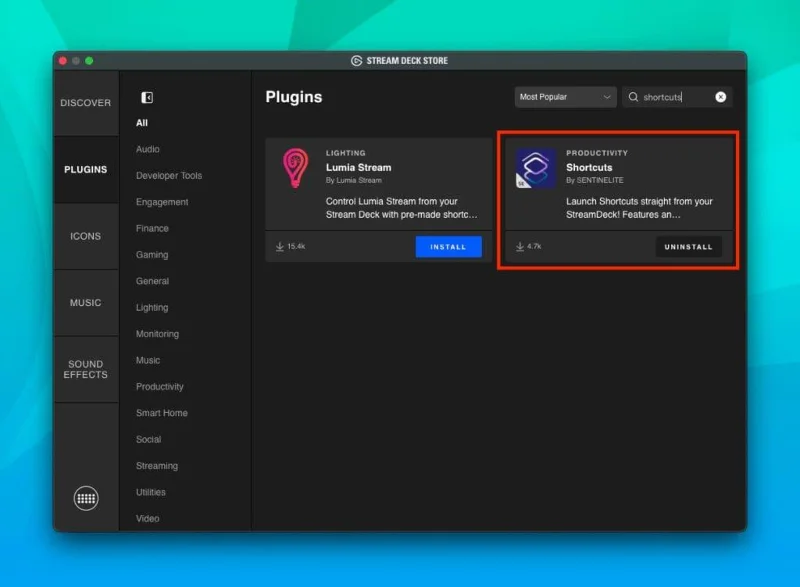Close the Stream Deck Store window
The image size is (800, 587).
(x=63, y=61)
